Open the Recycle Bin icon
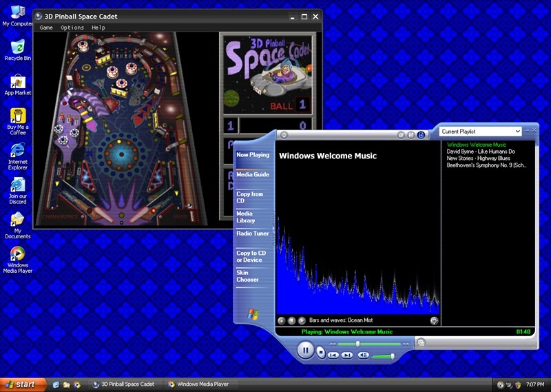 tap(18, 50)
